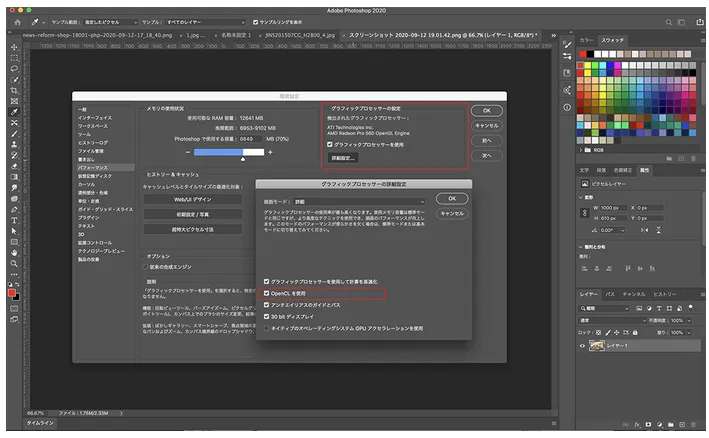Select the Pen tool
This screenshot has height=438, width=709.
[x=14, y=210]
